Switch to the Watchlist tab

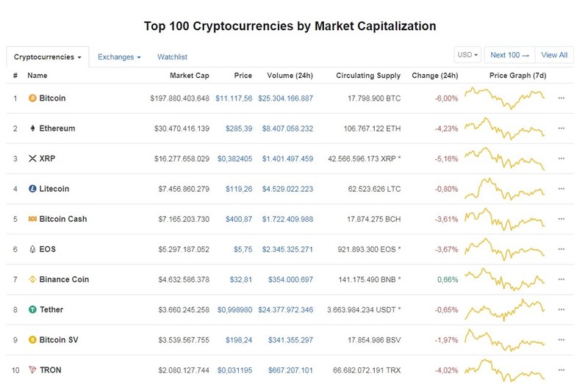(x=172, y=57)
